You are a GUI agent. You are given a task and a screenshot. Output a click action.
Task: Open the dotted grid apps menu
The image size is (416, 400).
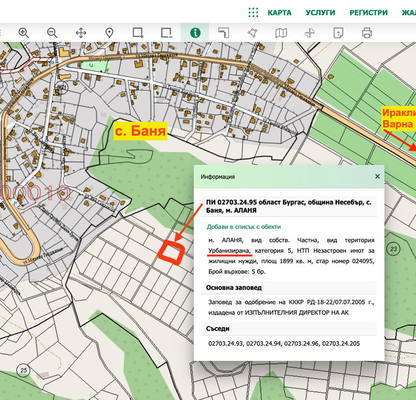(x=253, y=13)
